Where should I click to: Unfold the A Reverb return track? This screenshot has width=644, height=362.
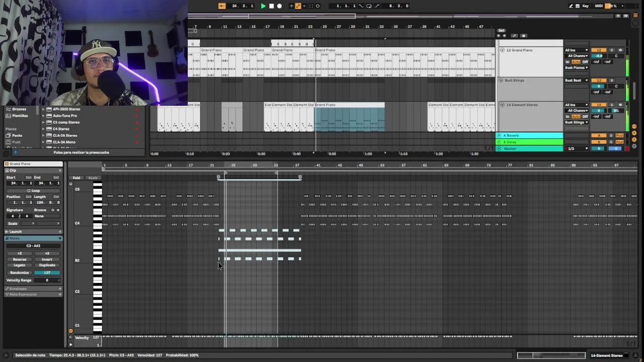click(x=499, y=136)
